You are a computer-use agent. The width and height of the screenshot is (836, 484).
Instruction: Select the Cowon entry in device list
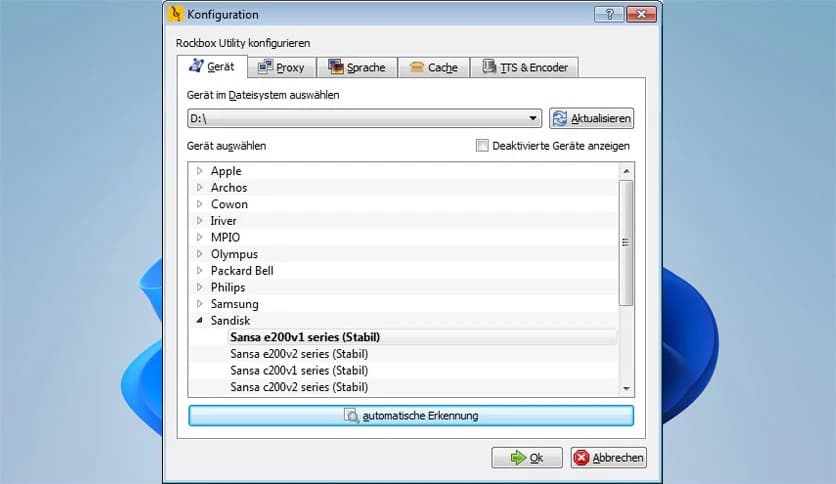tap(229, 204)
